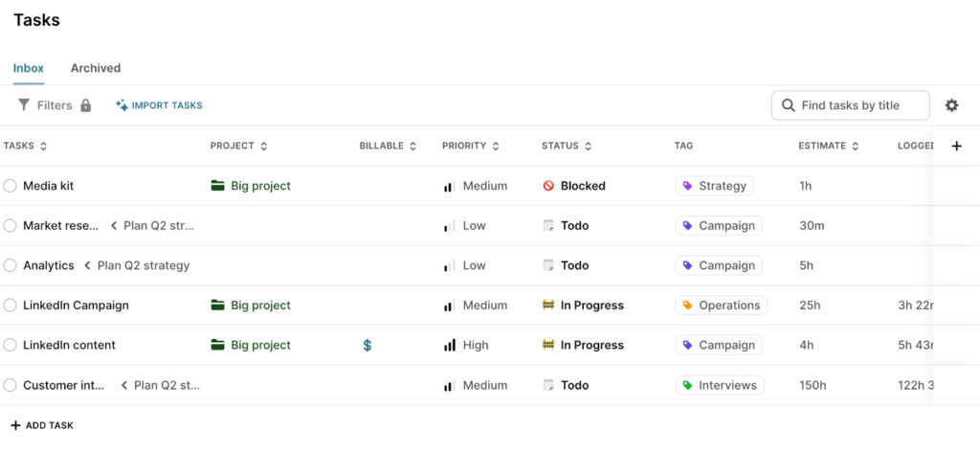Click the orange Operations tag
The width and height of the screenshot is (980, 455).
click(x=721, y=306)
